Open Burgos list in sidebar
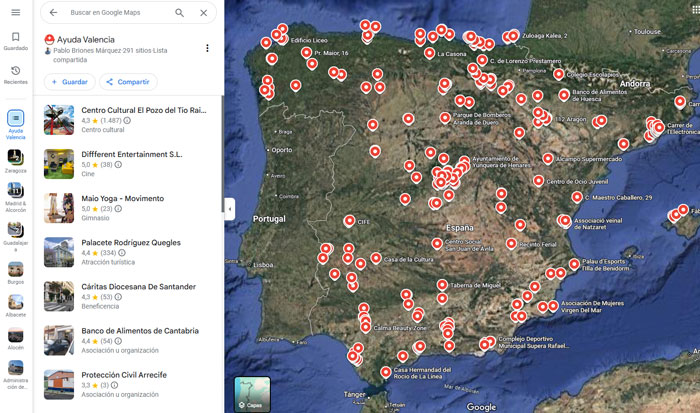 pos(16,272)
